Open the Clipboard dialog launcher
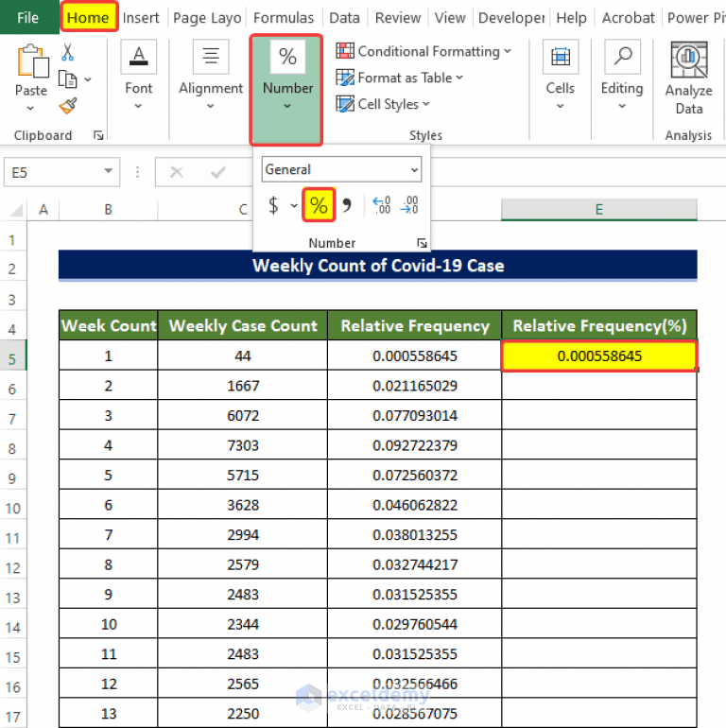Image resolution: width=726 pixels, height=728 pixels. 98,135
